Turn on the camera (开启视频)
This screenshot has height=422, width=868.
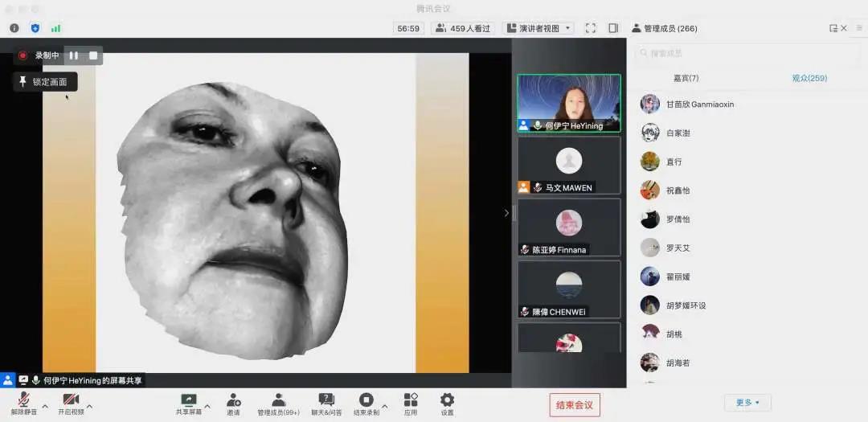click(x=71, y=400)
